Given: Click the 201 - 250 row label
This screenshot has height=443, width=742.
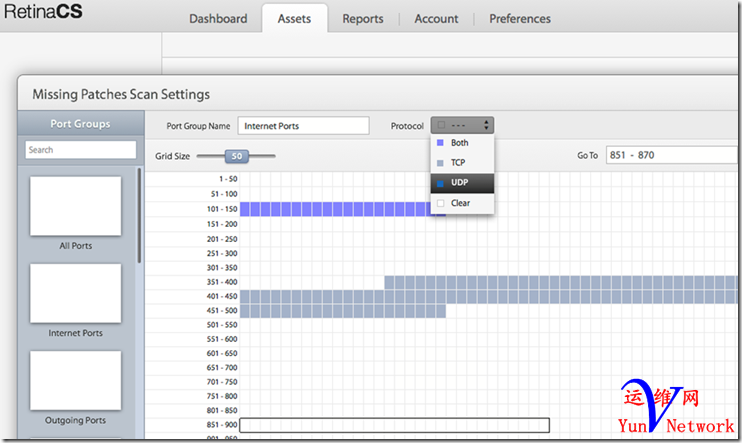Looking at the screenshot, I should point(222,239).
